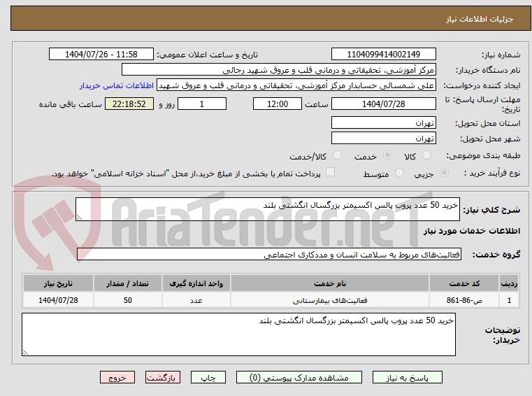Click the شرح کلی نیاز text area
532x396 pixels.
coord(267,209)
